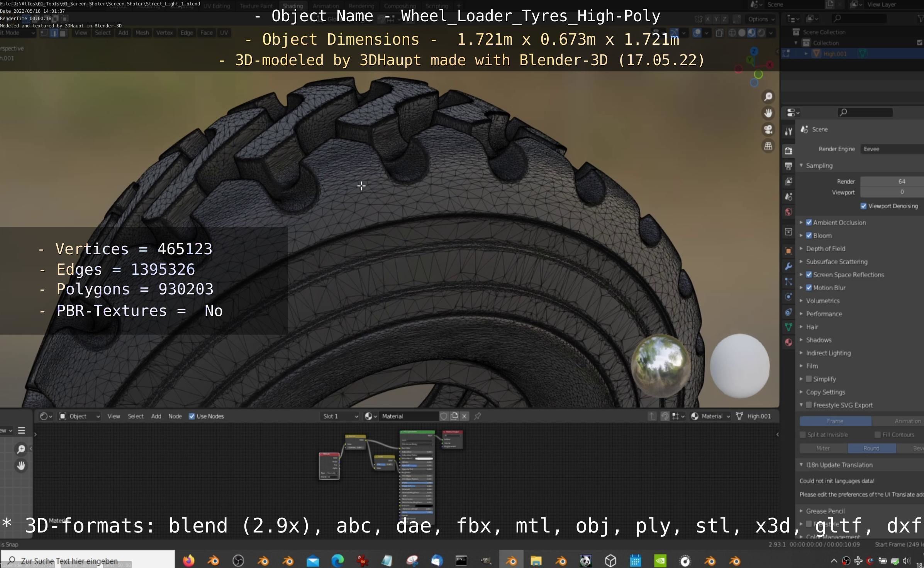The height and width of the screenshot is (568, 924).
Task: Click the viewport zoom magnifier icon
Action: coord(768,96)
